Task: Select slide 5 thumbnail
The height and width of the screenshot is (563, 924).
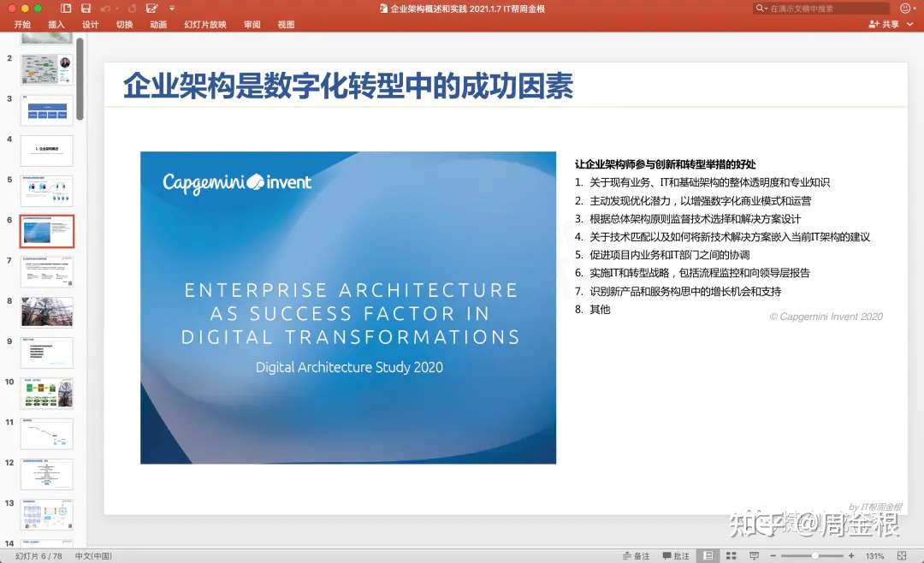Action: pyautogui.click(x=47, y=191)
